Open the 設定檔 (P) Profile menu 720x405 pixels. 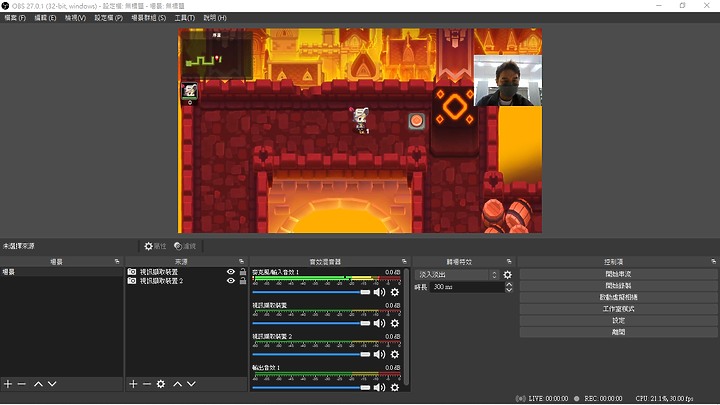coord(108,18)
